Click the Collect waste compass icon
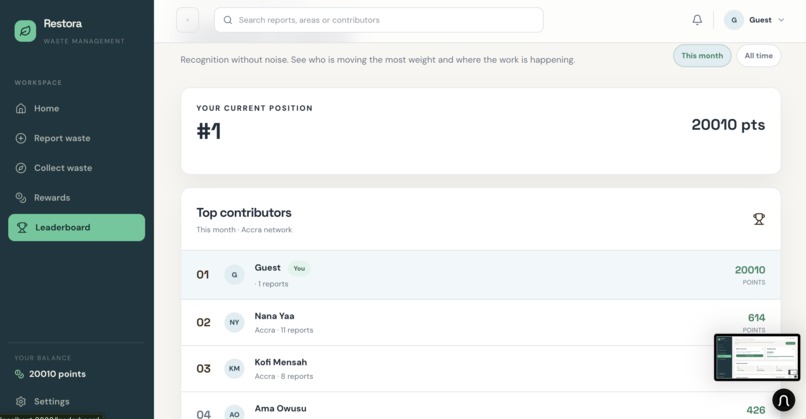Image resolution: width=806 pixels, height=419 pixels. 21,168
